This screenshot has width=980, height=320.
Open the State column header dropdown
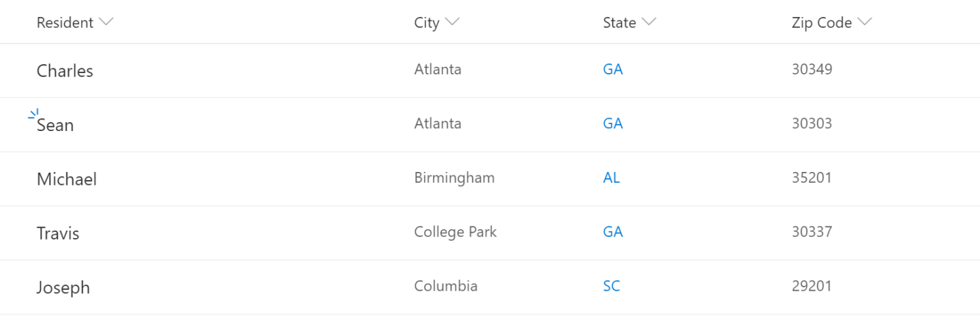click(649, 23)
